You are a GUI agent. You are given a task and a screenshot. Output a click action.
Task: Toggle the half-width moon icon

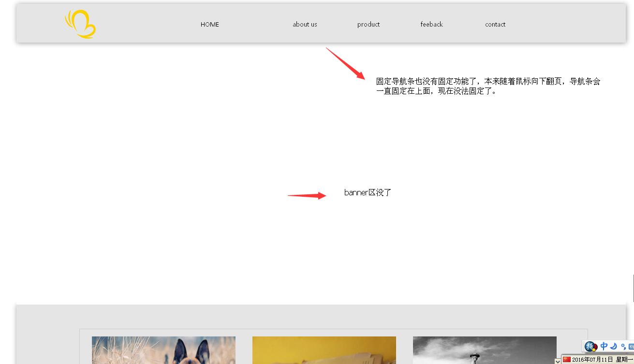click(614, 346)
